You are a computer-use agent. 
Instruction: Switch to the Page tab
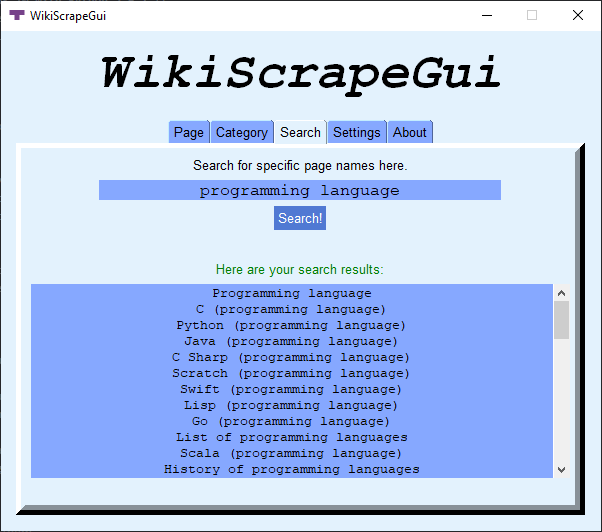[x=189, y=132]
